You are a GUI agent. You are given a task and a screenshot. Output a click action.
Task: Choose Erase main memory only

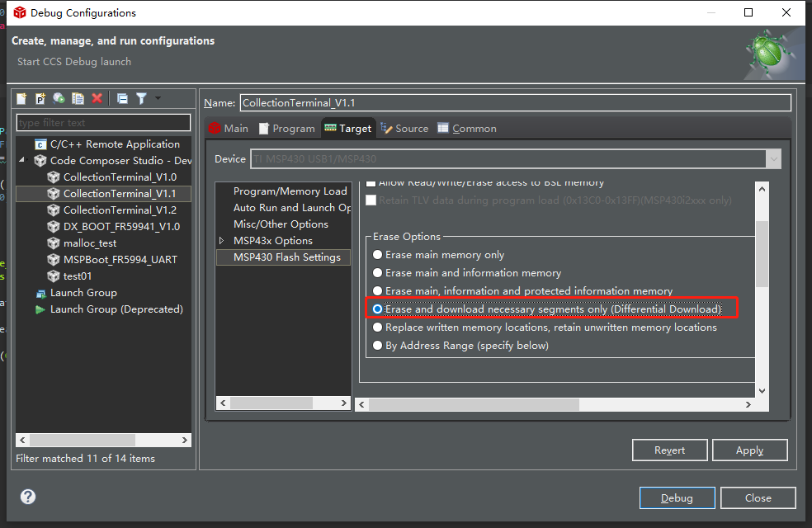[x=377, y=255]
